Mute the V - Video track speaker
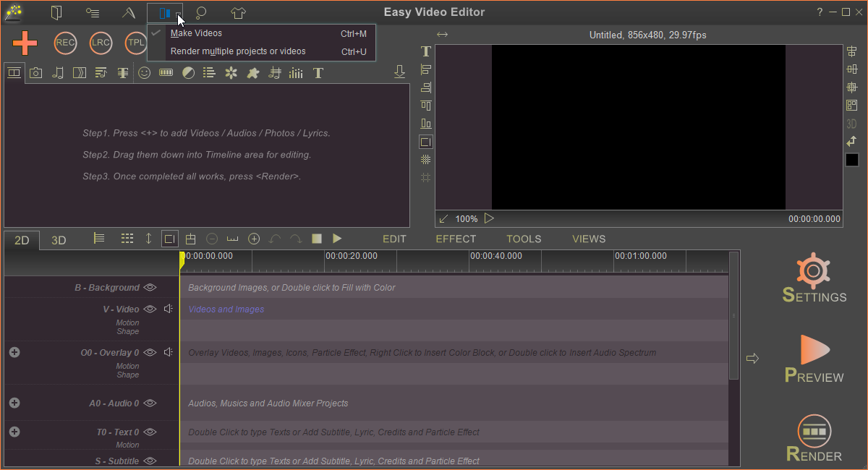 point(169,309)
